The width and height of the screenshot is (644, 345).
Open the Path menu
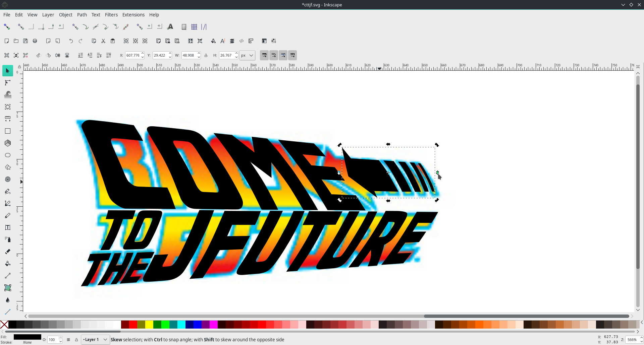tap(82, 15)
